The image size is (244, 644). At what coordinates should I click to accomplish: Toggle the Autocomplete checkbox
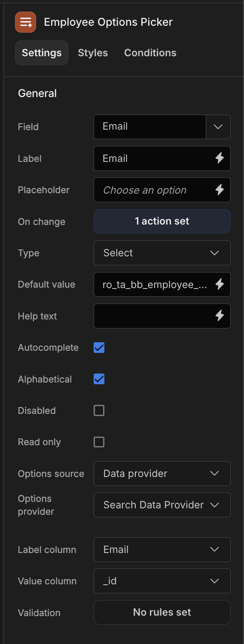pos(99,348)
